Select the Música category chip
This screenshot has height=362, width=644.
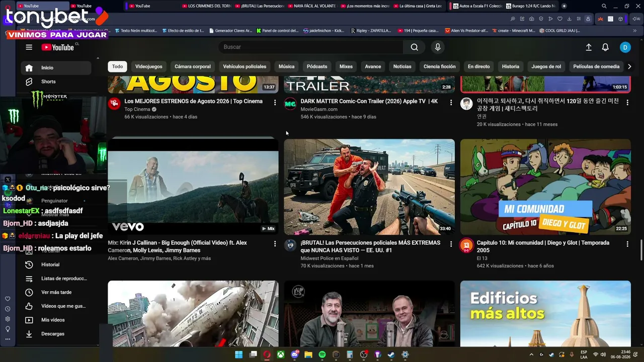coord(286,66)
